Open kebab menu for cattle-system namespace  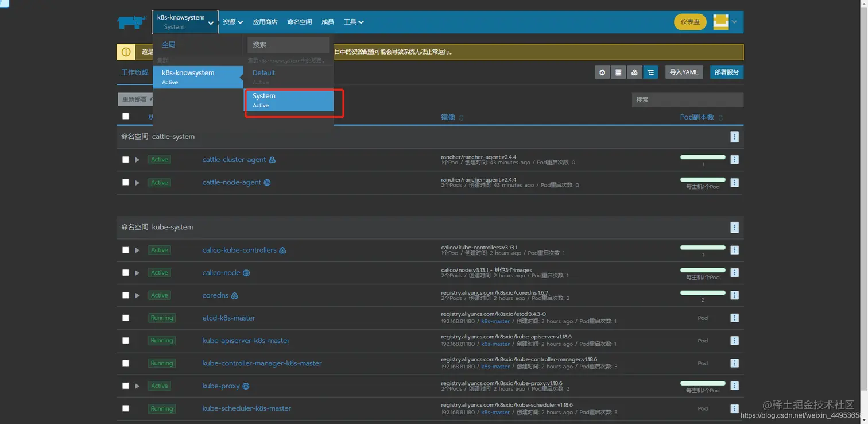734,137
